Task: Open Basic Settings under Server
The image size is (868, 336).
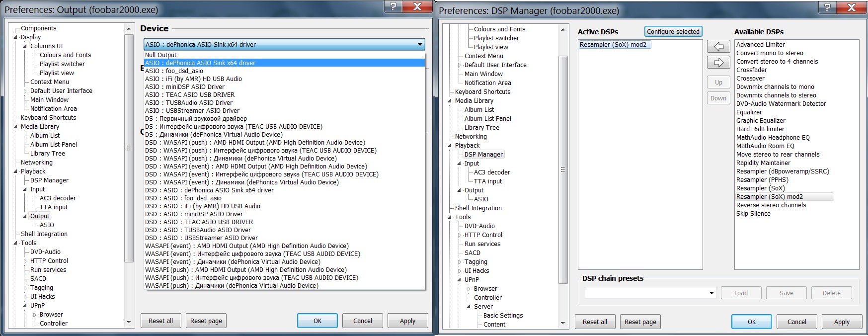Action: coord(503,316)
